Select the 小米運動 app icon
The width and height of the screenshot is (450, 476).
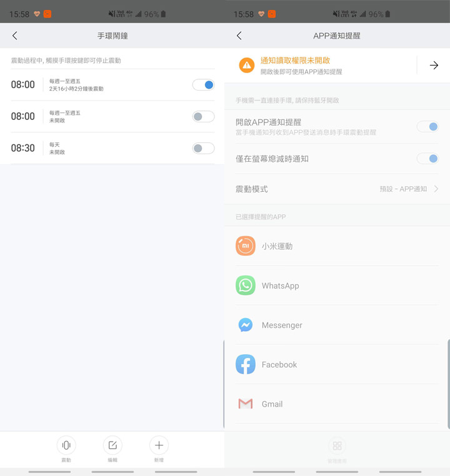(x=246, y=246)
